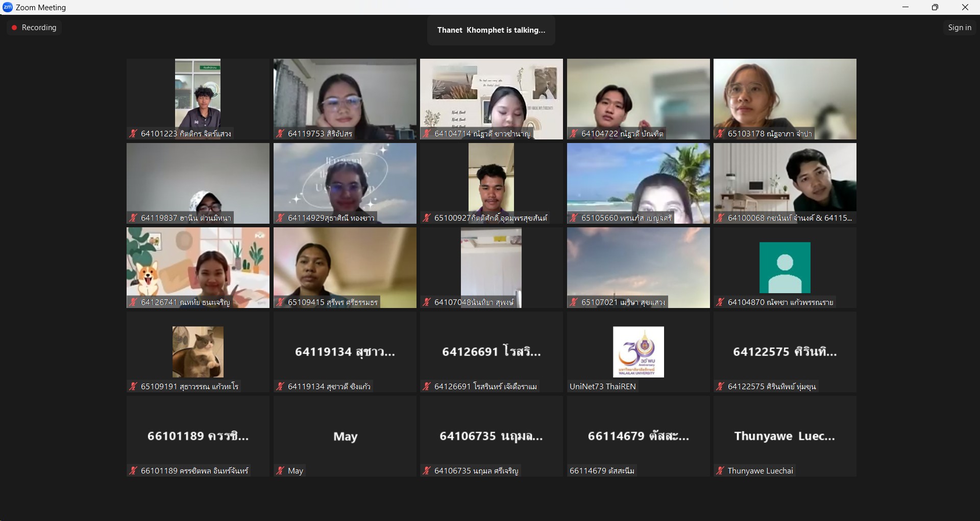Minimize the Zoom Meeting window

click(x=905, y=7)
